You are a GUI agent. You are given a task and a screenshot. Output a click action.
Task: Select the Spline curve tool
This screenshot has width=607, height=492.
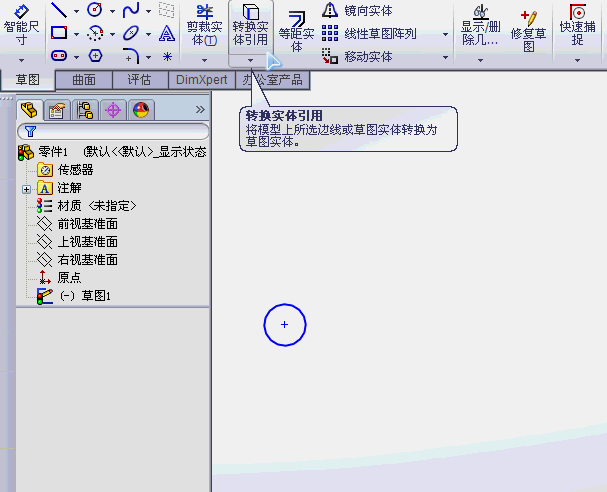131,10
